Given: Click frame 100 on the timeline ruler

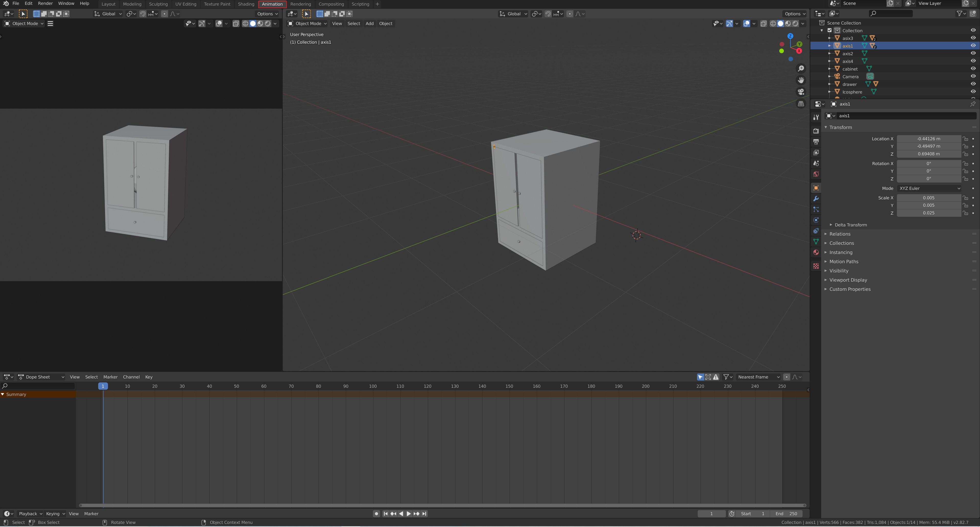Looking at the screenshot, I should pyautogui.click(x=373, y=386).
